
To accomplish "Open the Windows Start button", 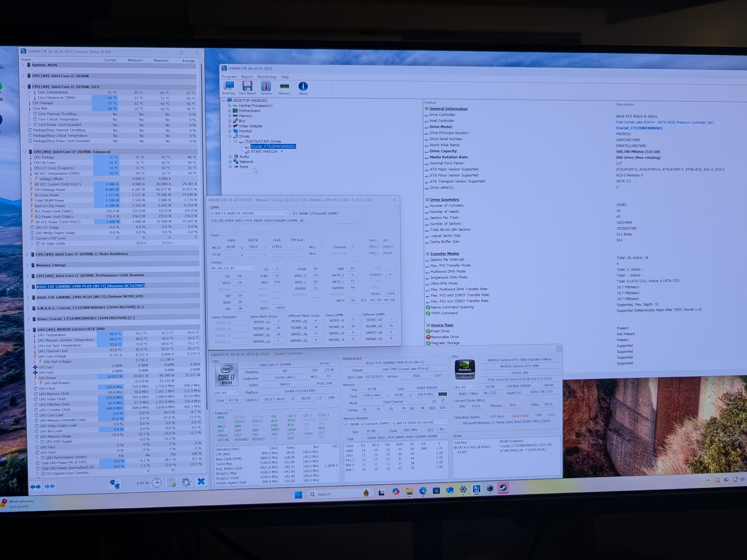I will [298, 495].
